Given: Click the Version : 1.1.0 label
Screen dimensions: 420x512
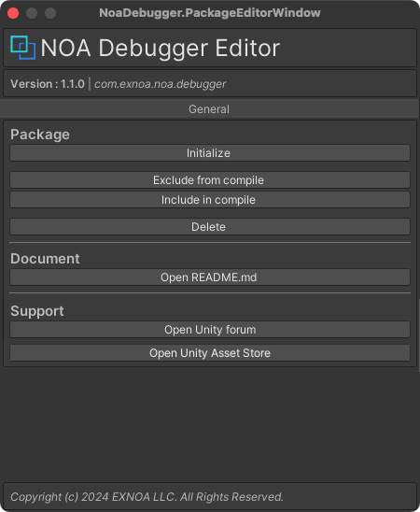Looking at the screenshot, I should 48,84.
